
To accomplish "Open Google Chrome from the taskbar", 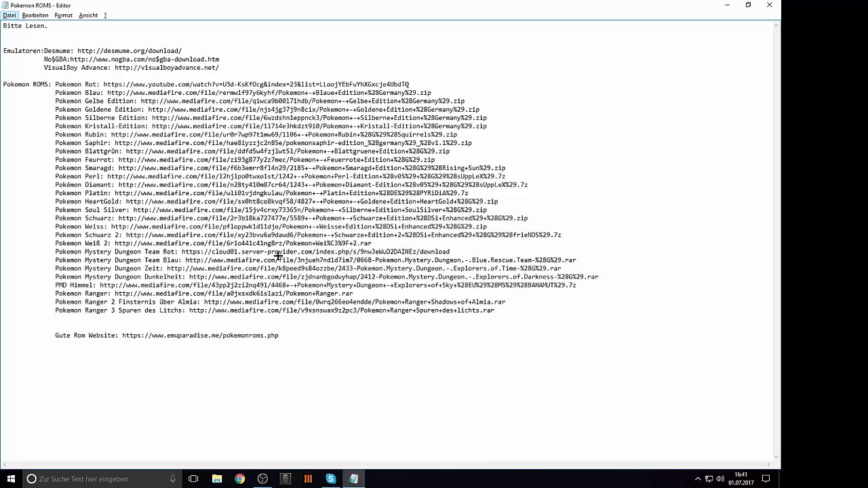I will (x=240, y=479).
